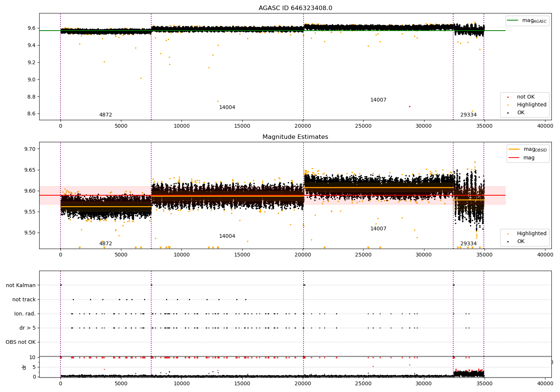Viewport: 560px width, 392px height.
Task: Click obsid label 29334 in top plot
Action: [468, 115]
